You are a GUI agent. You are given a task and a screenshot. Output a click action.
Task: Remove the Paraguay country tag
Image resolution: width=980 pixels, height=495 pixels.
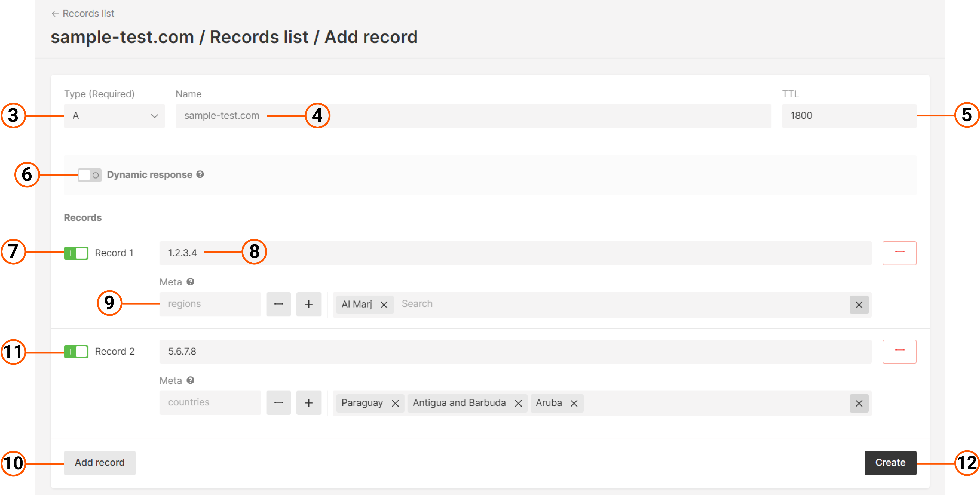(395, 403)
